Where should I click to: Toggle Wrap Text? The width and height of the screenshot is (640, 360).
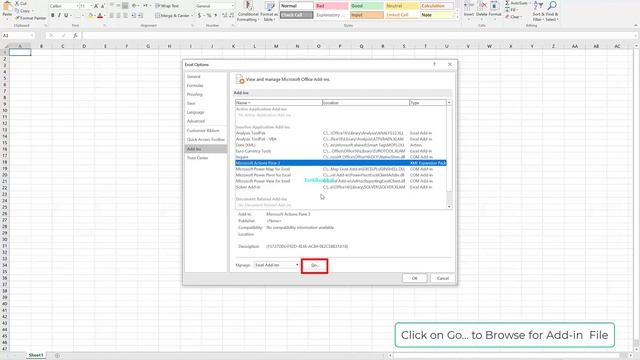(167, 6)
